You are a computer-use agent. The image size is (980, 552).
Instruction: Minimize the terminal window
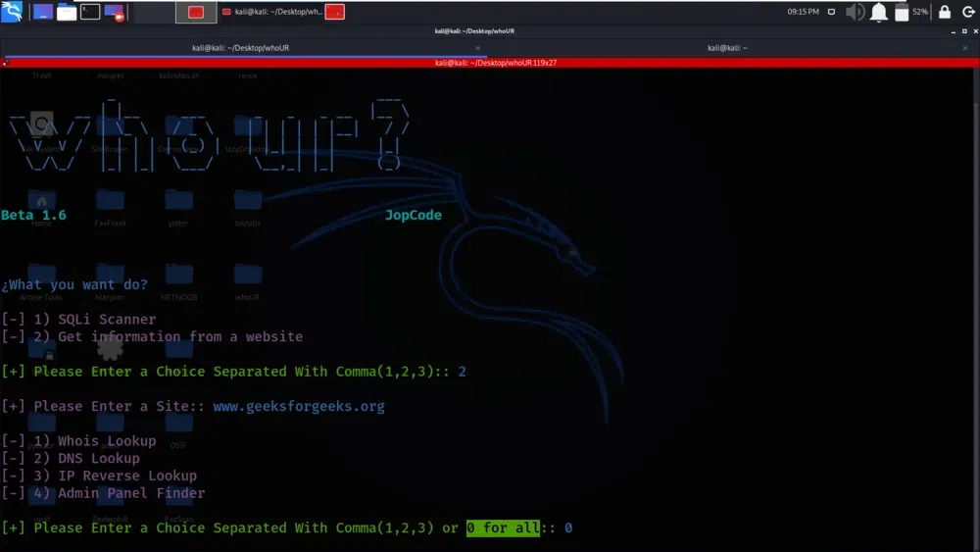[x=954, y=31]
